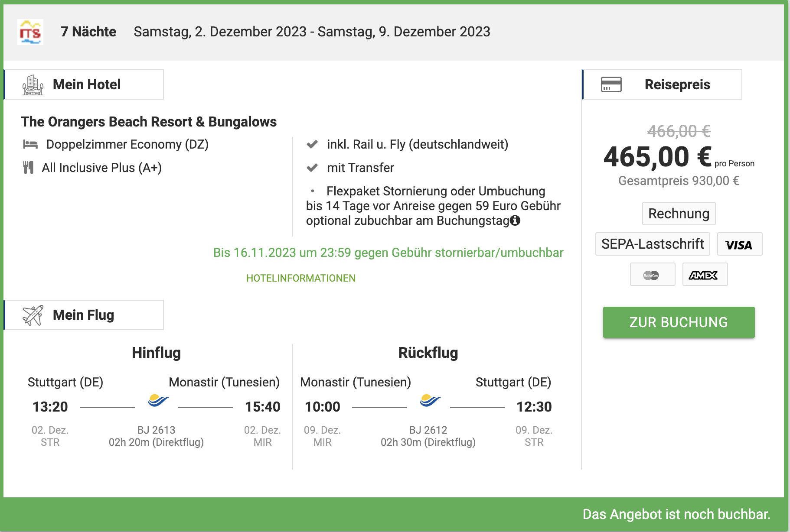
Task: Click the hotel building icon
Action: 33,85
